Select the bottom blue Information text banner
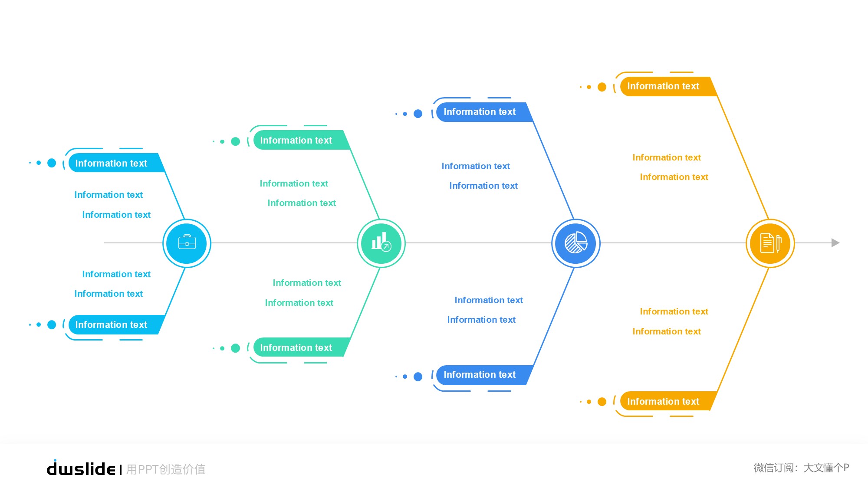 click(x=482, y=375)
